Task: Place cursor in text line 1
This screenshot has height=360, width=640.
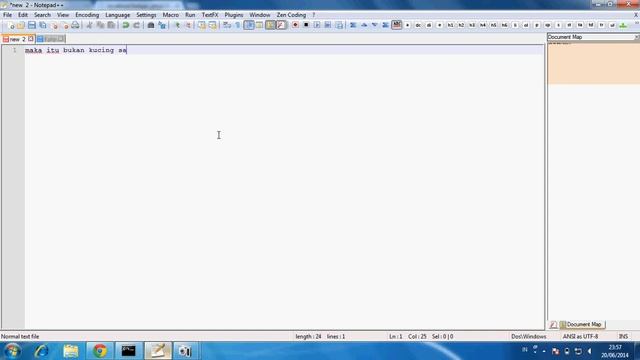Action: click(x=284, y=50)
